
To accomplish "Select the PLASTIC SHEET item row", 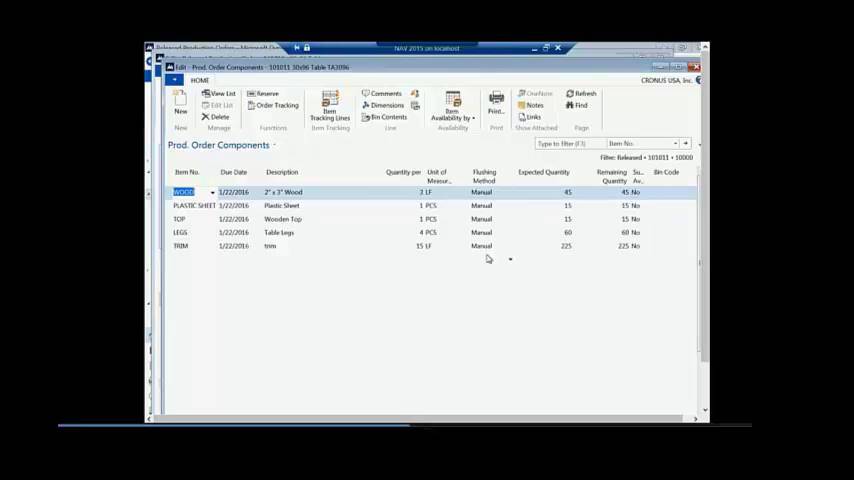I will pyautogui.click(x=430, y=206).
